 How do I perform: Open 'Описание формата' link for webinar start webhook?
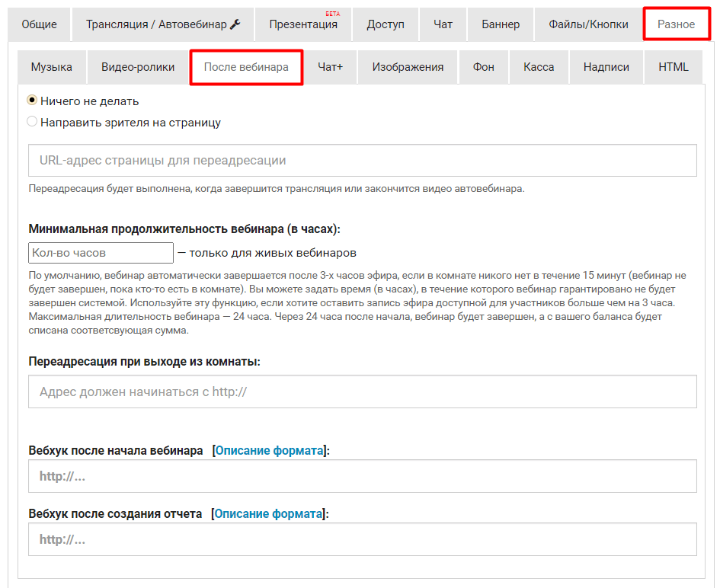[269, 450]
